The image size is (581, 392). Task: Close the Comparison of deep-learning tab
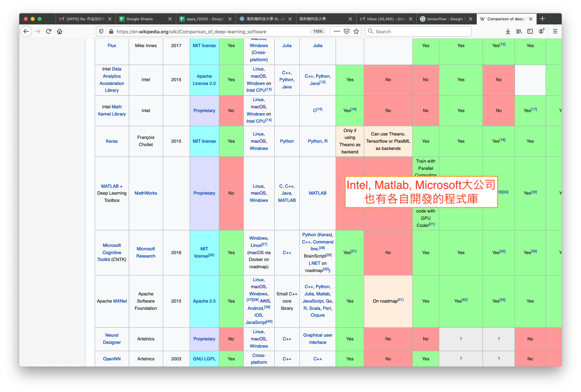(531, 19)
